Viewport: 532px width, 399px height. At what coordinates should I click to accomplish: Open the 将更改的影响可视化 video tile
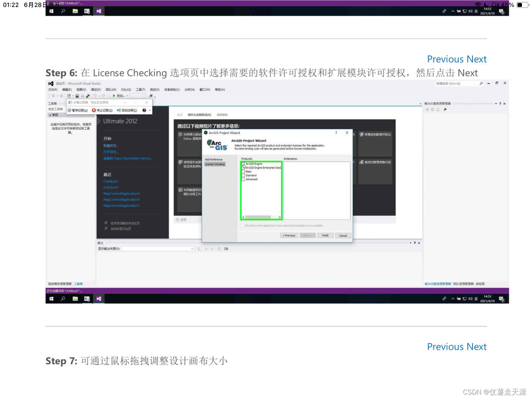[375, 143]
